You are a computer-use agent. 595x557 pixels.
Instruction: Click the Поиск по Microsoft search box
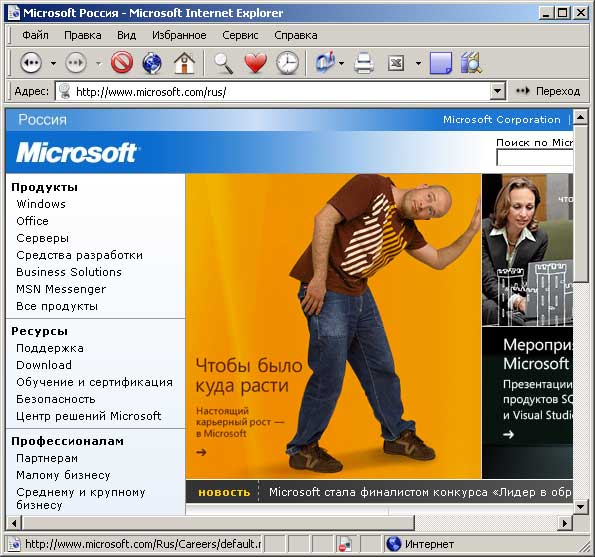(x=535, y=157)
